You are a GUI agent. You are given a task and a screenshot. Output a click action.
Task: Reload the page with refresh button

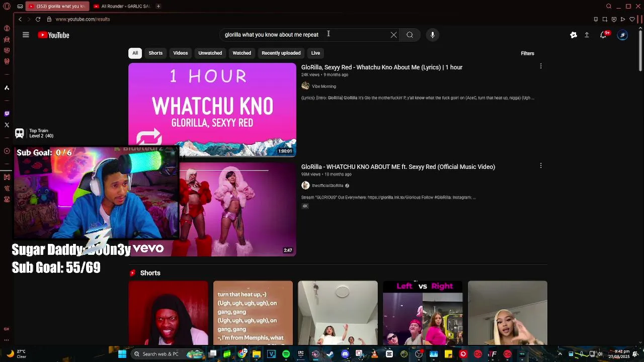click(38, 19)
